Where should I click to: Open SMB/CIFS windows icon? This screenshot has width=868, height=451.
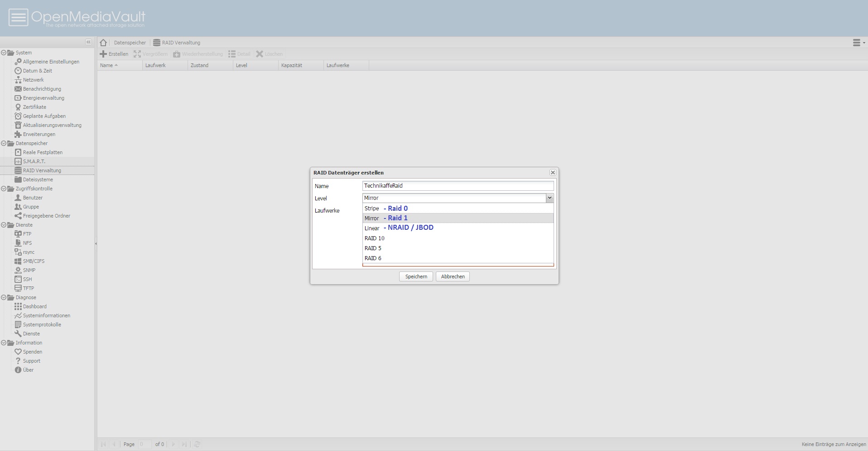[x=18, y=261]
